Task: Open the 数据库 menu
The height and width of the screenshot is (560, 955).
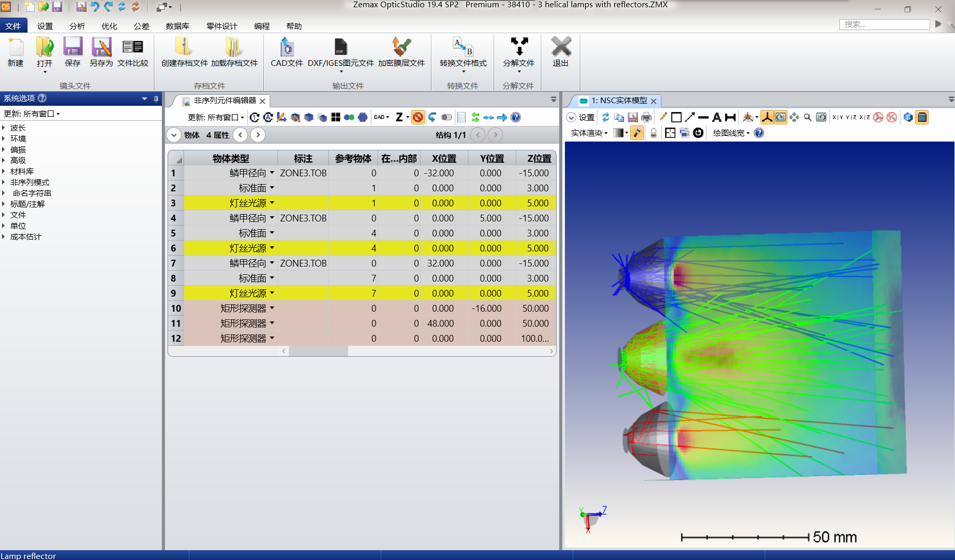Action: point(177,26)
